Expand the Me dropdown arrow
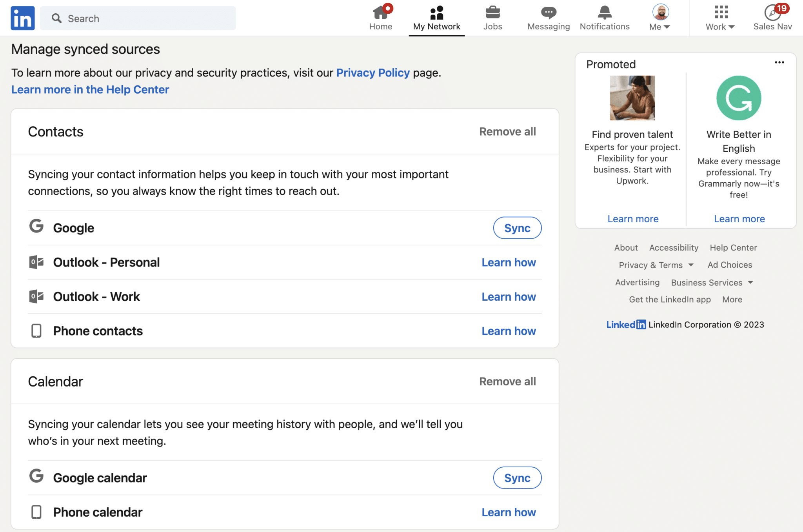 coord(667,27)
